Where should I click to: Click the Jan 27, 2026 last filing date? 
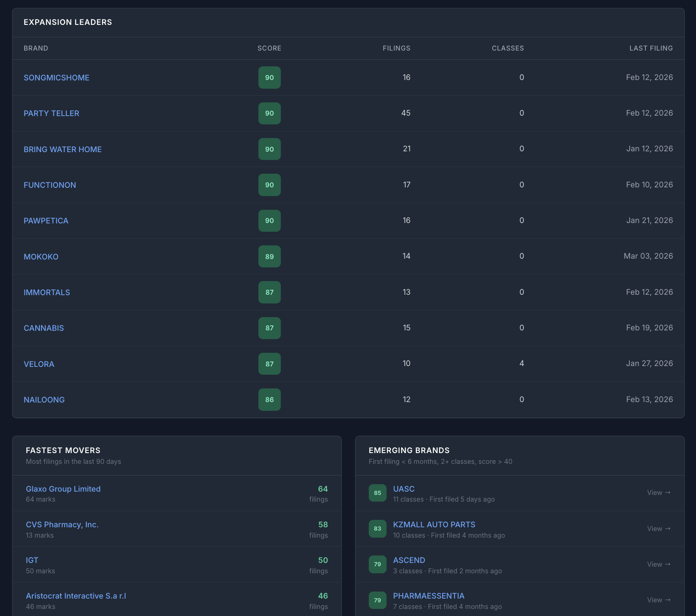pyautogui.click(x=650, y=364)
